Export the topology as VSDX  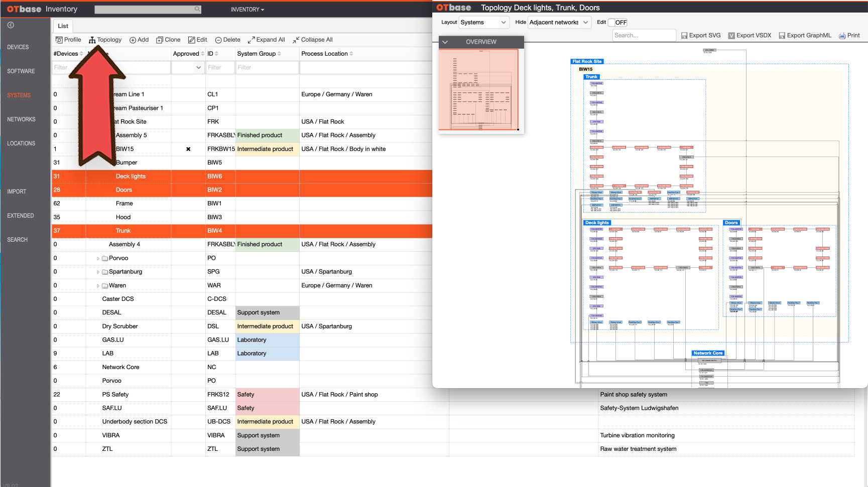pyautogui.click(x=750, y=35)
